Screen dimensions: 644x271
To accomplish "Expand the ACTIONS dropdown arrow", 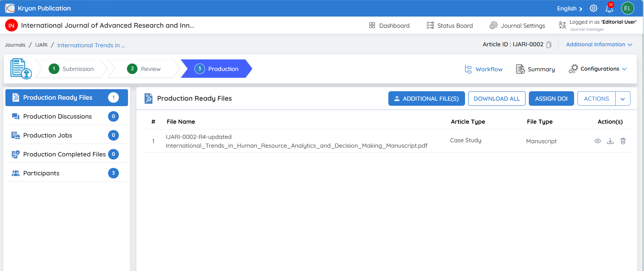I will coord(623,99).
